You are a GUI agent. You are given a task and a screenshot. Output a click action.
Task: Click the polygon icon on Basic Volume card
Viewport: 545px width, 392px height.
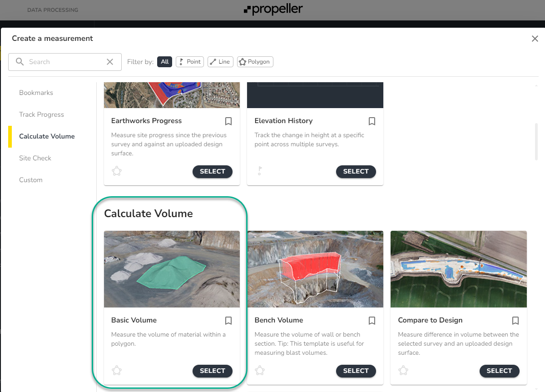(117, 371)
